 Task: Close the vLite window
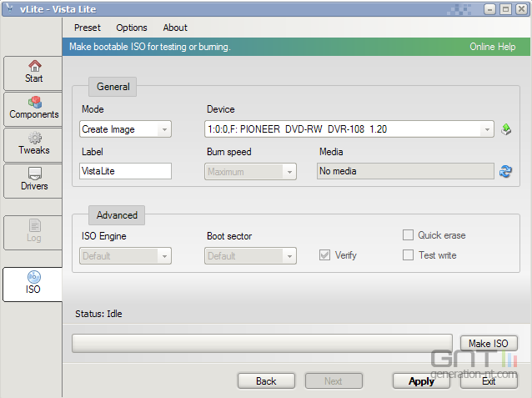521,9
